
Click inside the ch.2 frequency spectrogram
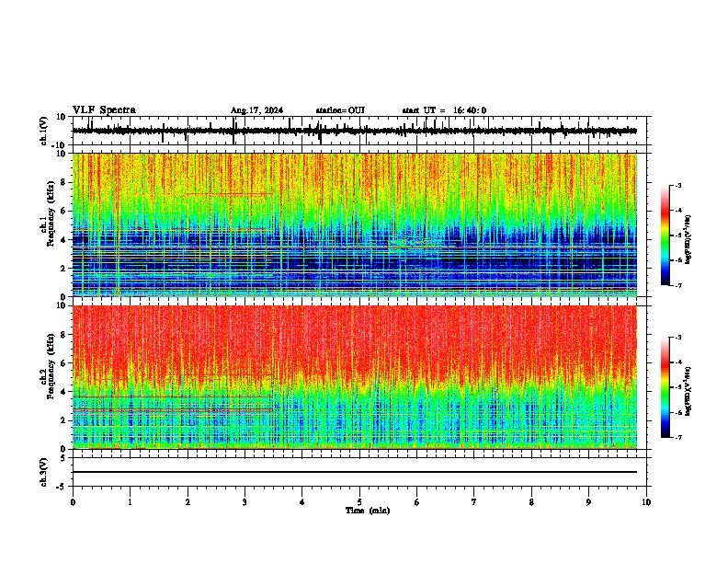click(x=355, y=377)
